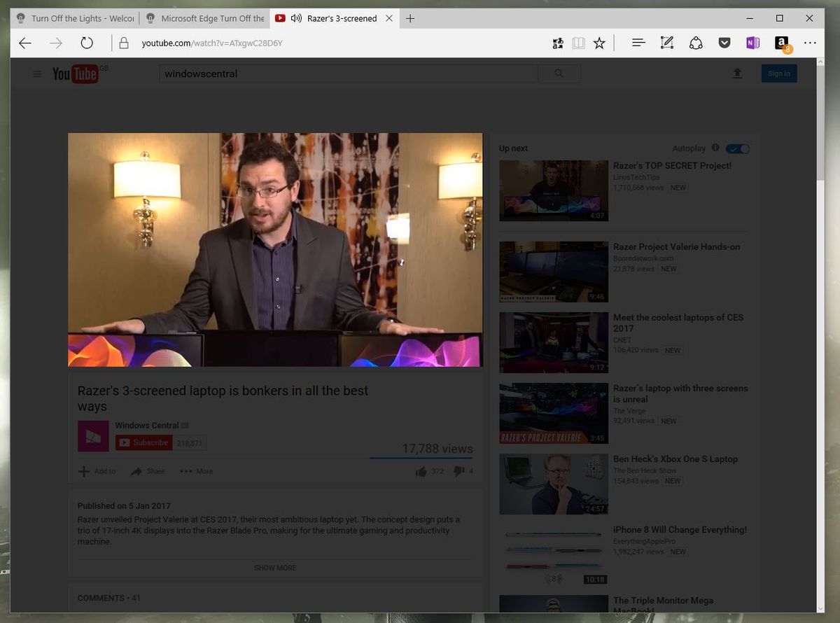840x623 pixels.
Task: Open the YouTube hamburger menu
Action: (37, 73)
